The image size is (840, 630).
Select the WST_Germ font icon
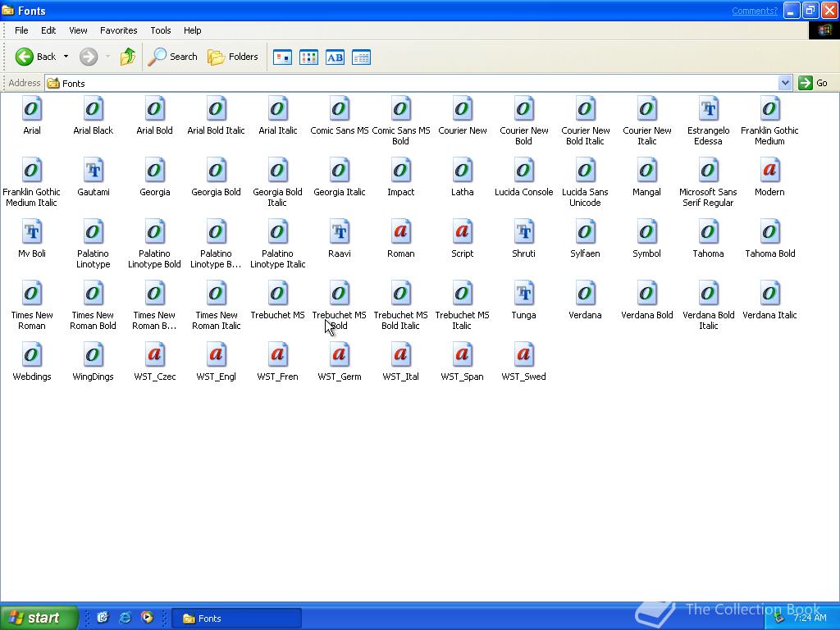coord(339,356)
